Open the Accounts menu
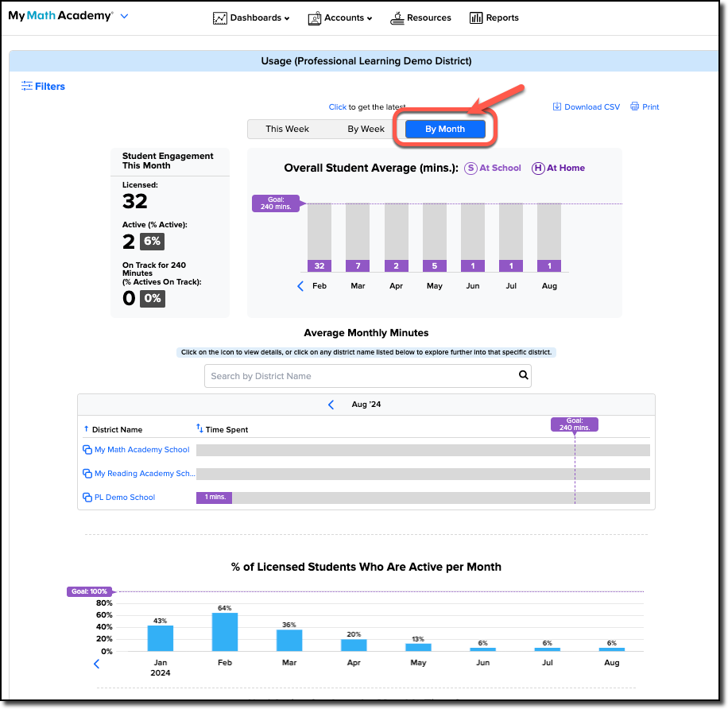 point(340,17)
